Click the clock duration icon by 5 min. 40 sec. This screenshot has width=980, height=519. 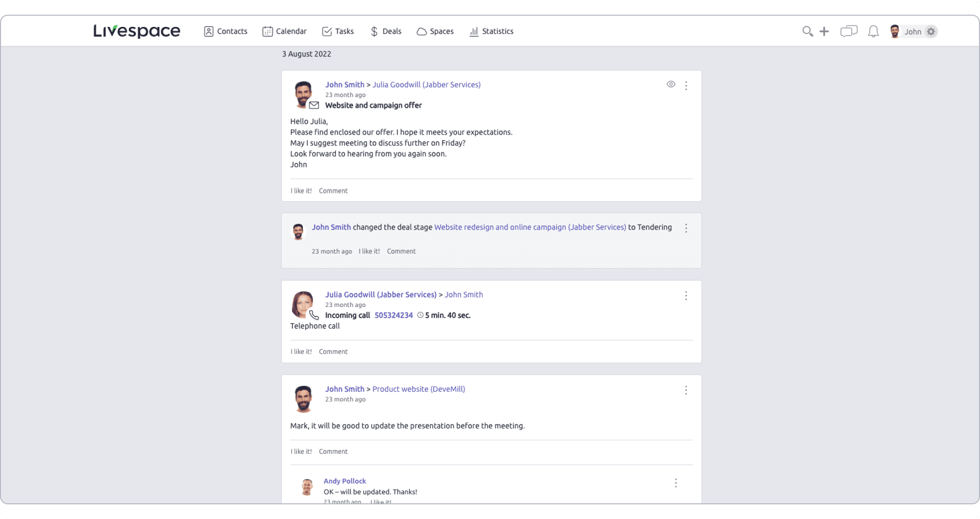pos(420,315)
